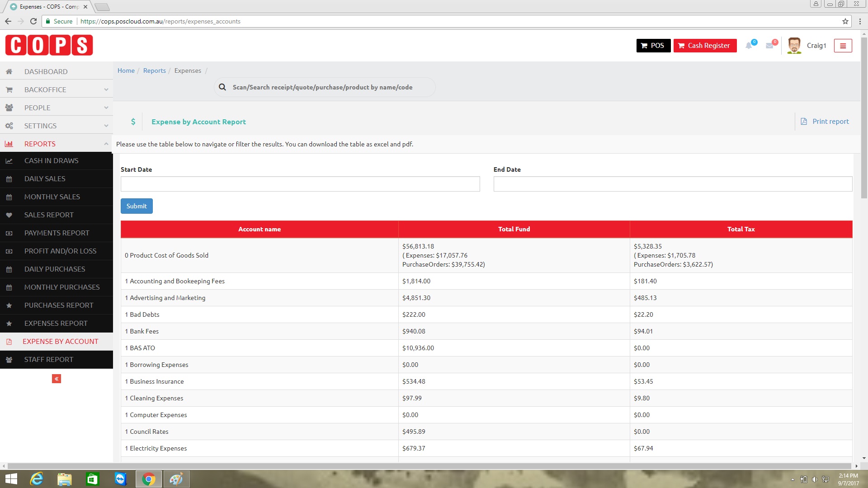868x488 pixels.
Task: Click the Start Date input field
Action: [x=300, y=184]
